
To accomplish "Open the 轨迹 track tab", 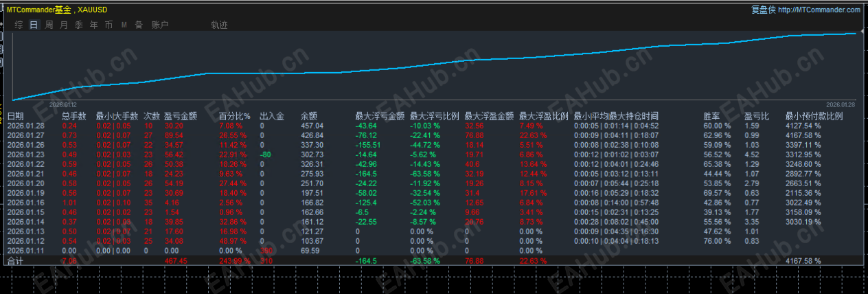I will tap(220, 25).
